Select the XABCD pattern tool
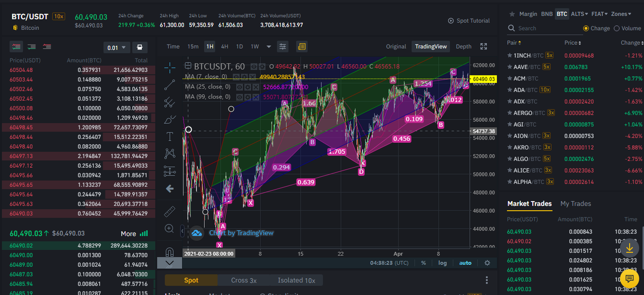644x295 pixels. (x=170, y=153)
